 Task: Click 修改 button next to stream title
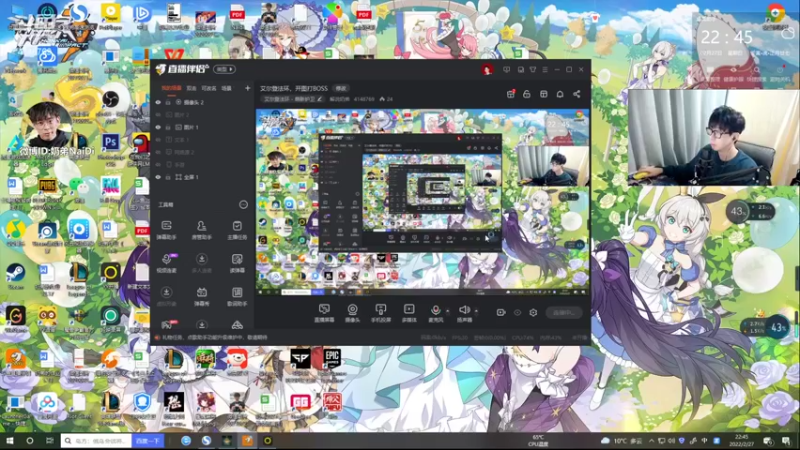coord(341,88)
